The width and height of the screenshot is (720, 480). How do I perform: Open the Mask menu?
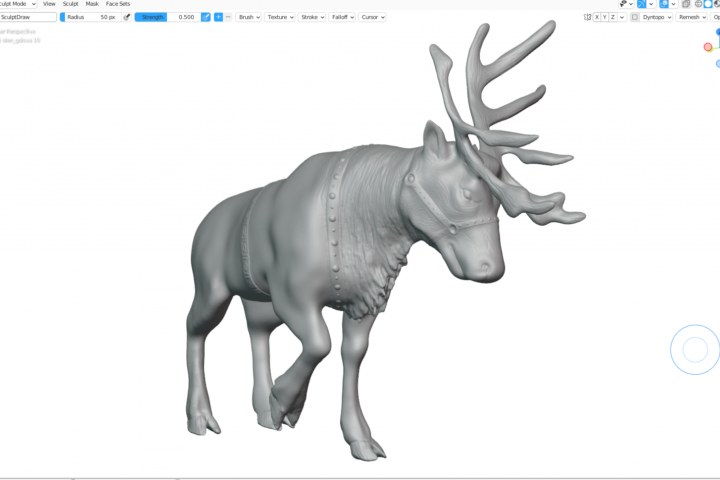(92, 4)
